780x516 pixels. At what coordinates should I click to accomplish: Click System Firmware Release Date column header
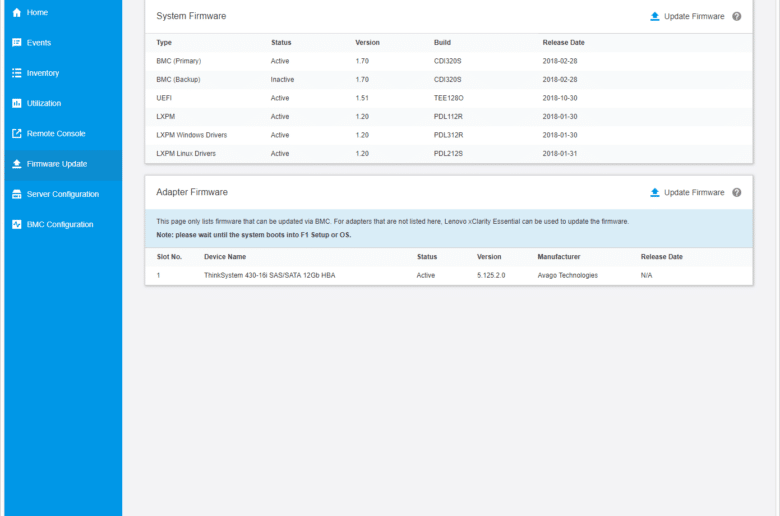(564, 43)
